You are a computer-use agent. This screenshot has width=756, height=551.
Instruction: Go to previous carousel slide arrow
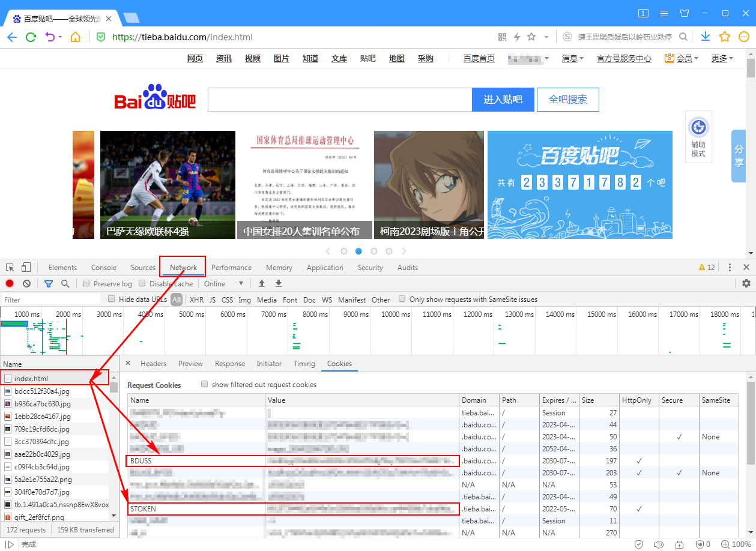coord(328,251)
